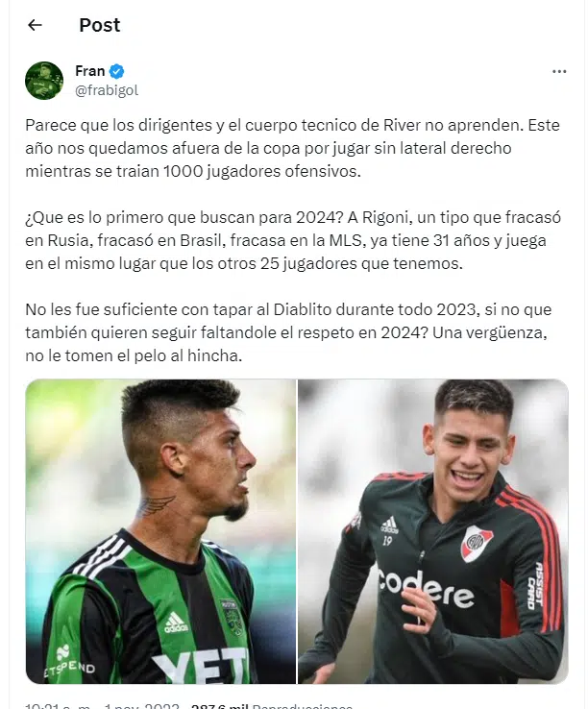Click the wing tattoo on the player's neck
Viewport: 588px width, 709px height.
coord(155,505)
